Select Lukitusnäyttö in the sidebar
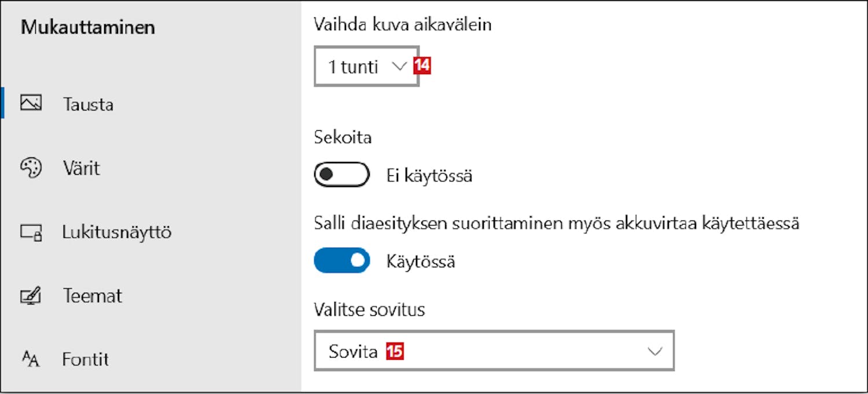The height and width of the screenshot is (394, 868). (116, 233)
